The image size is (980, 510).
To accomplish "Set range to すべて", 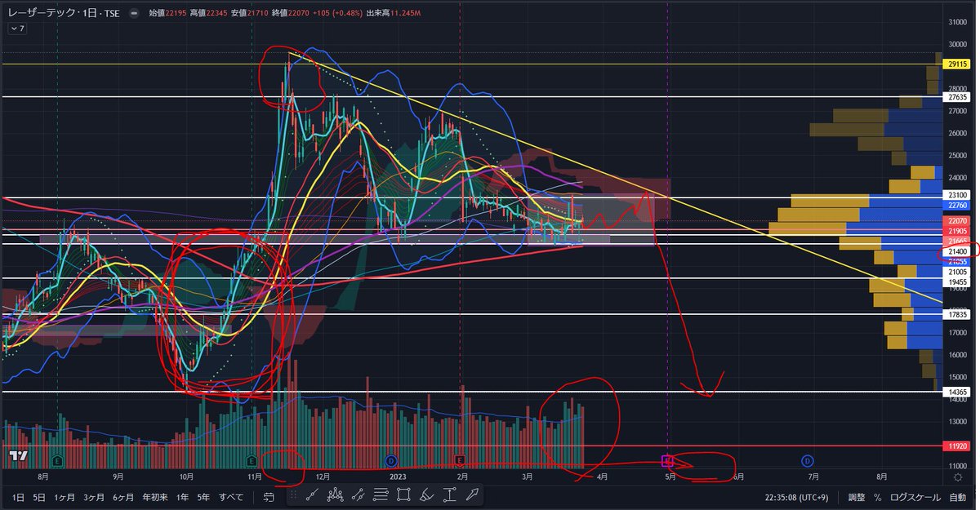I will 231,496.
